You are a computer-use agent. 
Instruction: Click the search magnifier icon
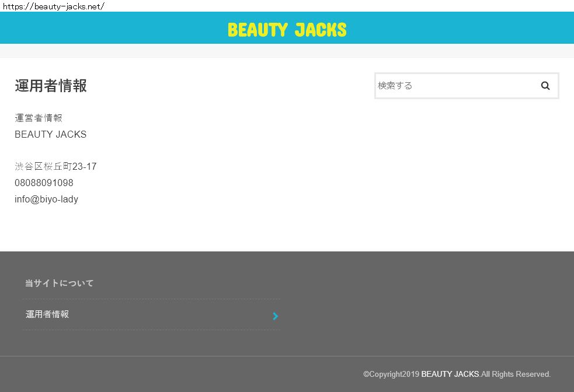pyautogui.click(x=545, y=86)
